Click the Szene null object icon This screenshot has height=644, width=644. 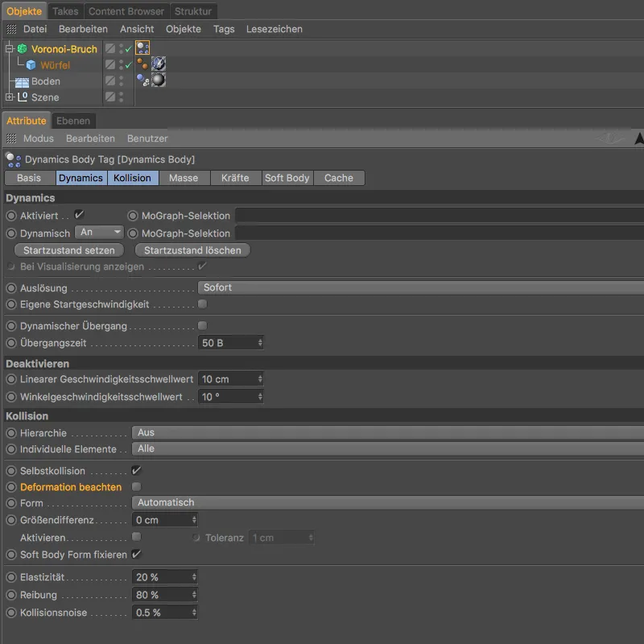pyautogui.click(x=22, y=97)
